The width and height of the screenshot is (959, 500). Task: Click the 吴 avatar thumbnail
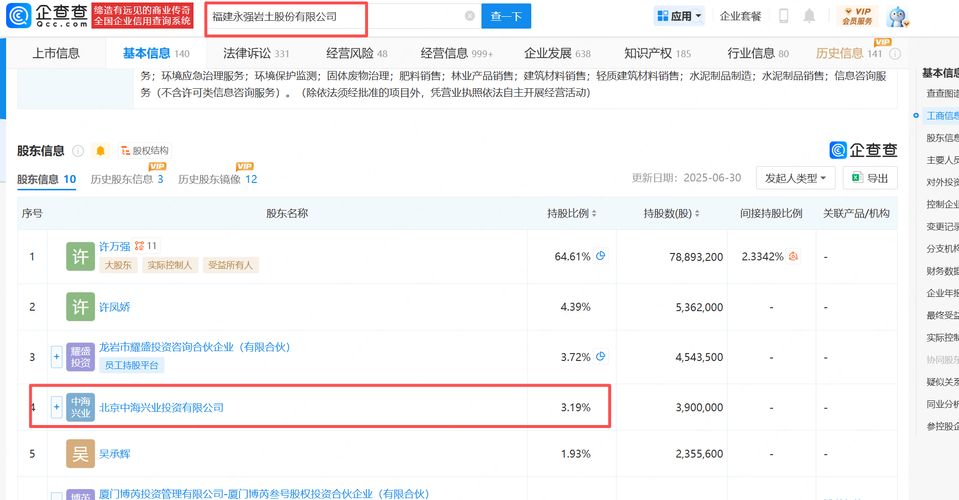click(x=80, y=454)
